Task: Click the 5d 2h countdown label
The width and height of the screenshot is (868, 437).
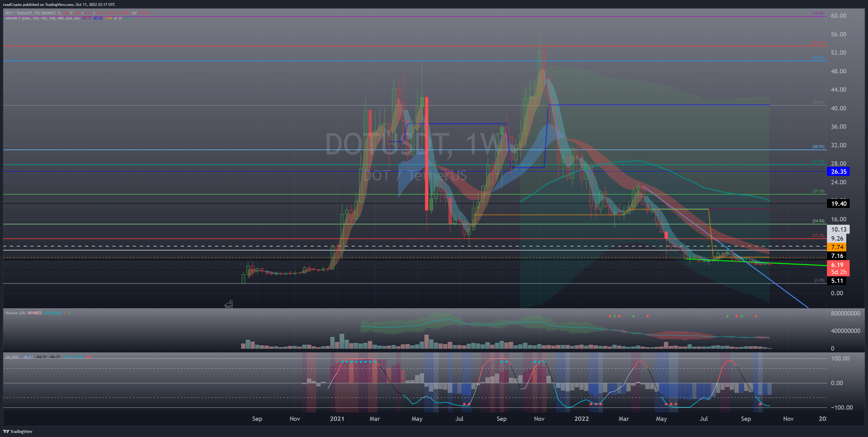Action: [x=838, y=272]
